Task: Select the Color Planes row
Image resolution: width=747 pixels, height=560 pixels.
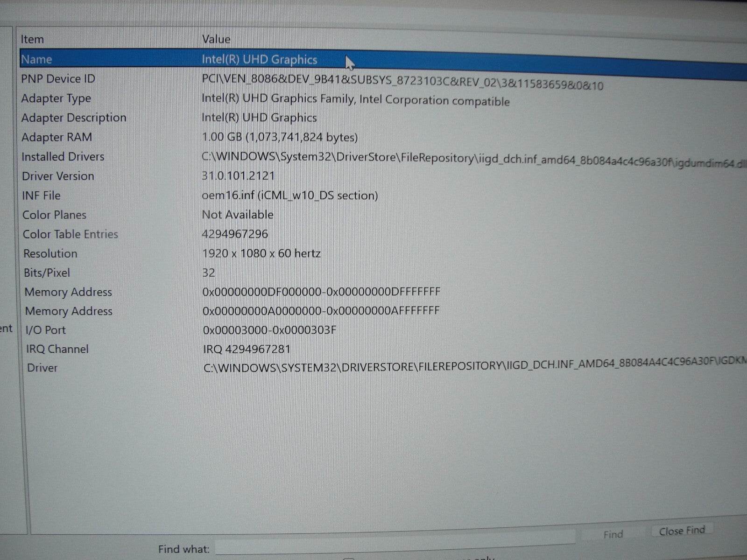Action: pyautogui.click(x=187, y=215)
